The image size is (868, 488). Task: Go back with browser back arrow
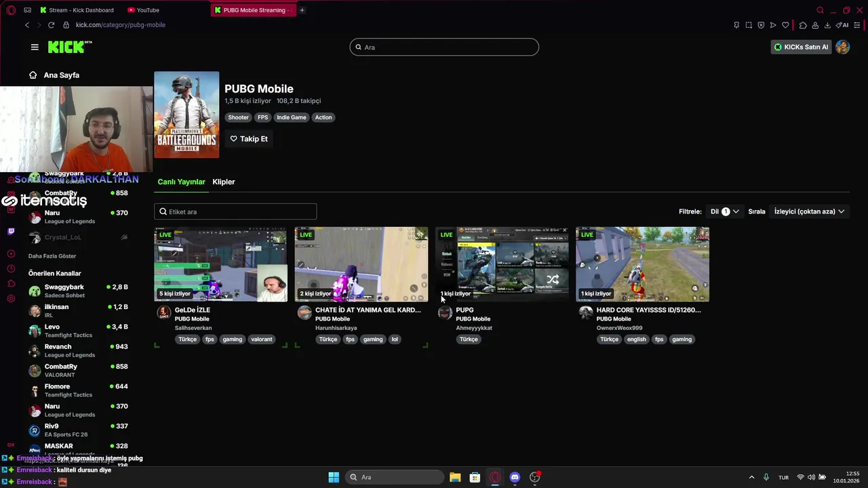point(27,25)
